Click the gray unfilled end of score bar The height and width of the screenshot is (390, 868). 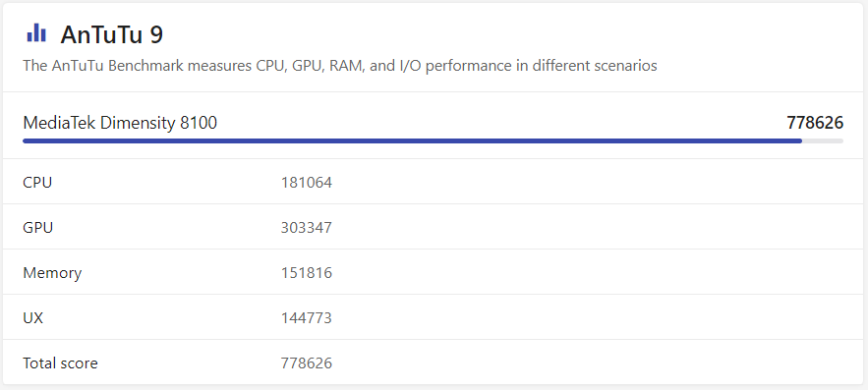point(823,141)
